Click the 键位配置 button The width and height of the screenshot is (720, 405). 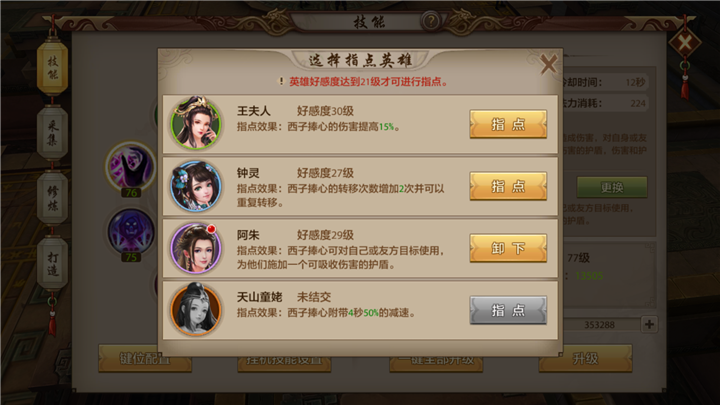[x=145, y=358]
